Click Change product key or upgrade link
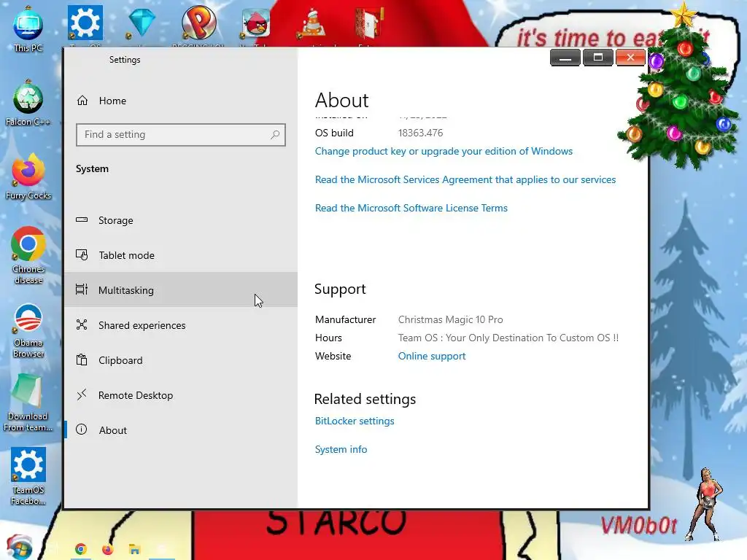The image size is (747, 560). (x=444, y=151)
